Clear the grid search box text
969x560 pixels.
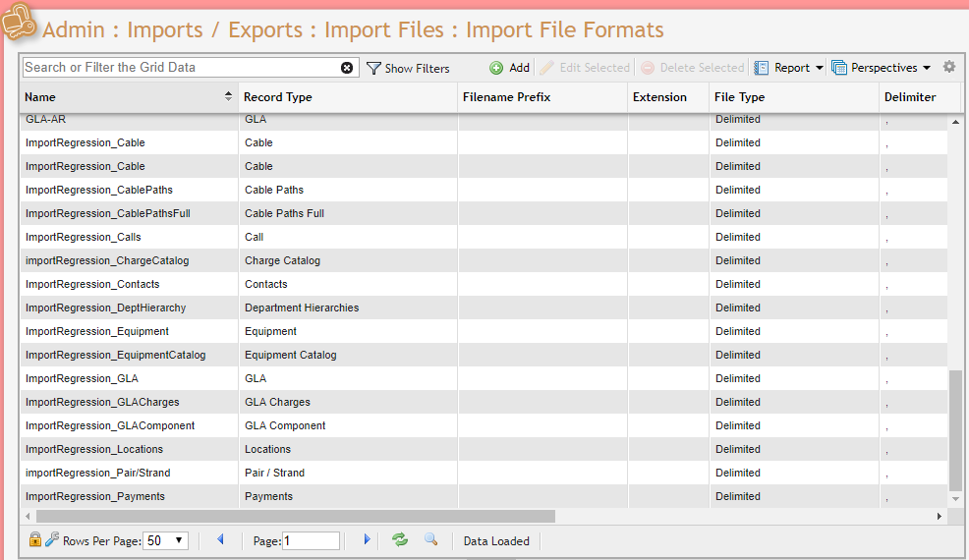coord(347,68)
